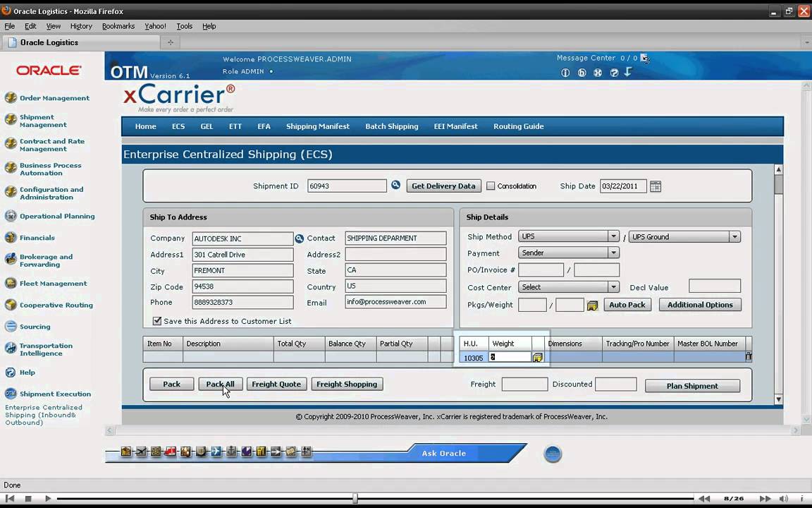Click the Plan Shipment button
The height and width of the screenshot is (508, 812).
[x=692, y=386]
